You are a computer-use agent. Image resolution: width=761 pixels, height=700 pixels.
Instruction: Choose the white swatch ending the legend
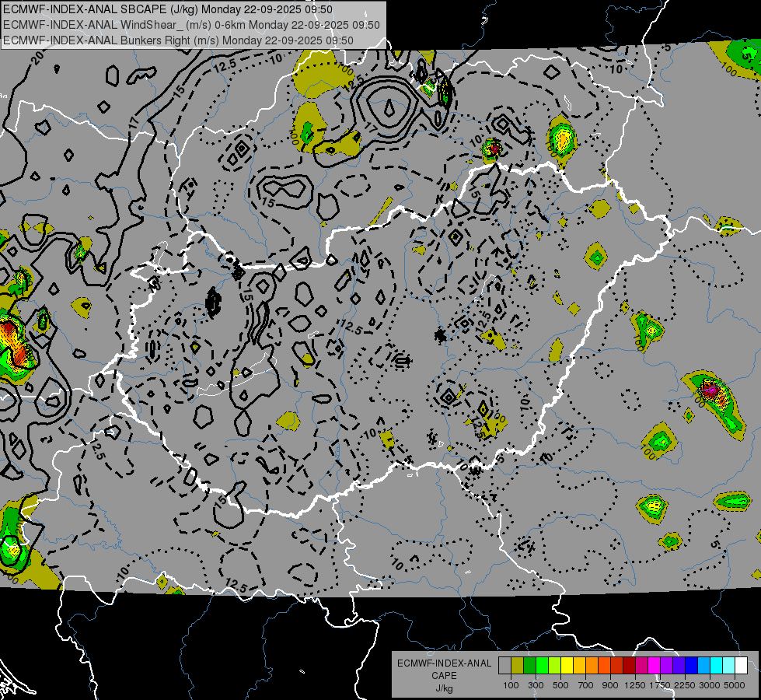click(741, 666)
